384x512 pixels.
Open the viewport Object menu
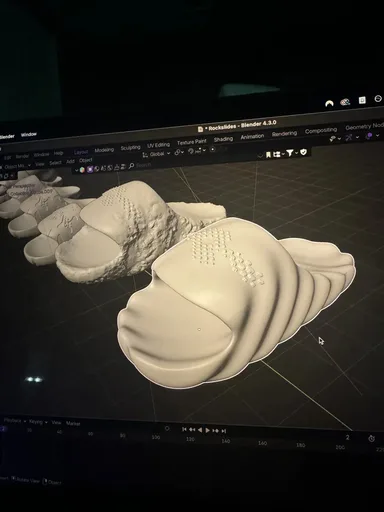pos(86,160)
